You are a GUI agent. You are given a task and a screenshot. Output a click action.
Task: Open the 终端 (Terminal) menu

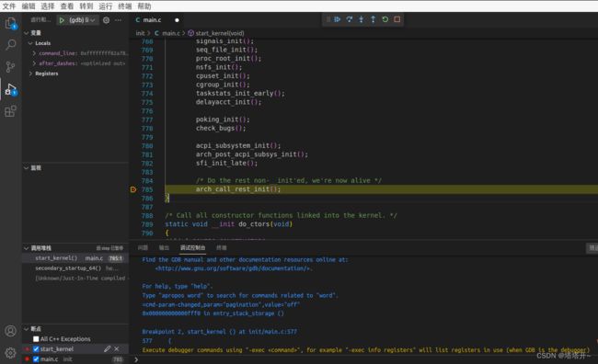tap(125, 6)
